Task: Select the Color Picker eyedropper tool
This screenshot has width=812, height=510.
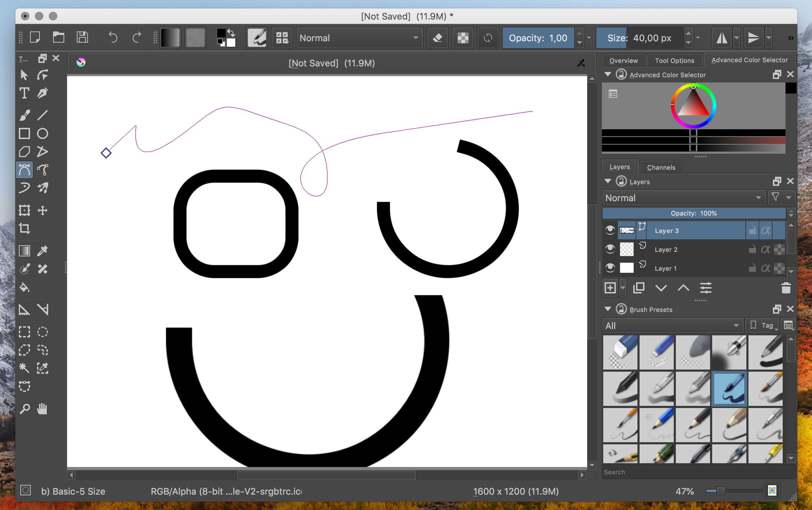Action: pyautogui.click(x=42, y=251)
